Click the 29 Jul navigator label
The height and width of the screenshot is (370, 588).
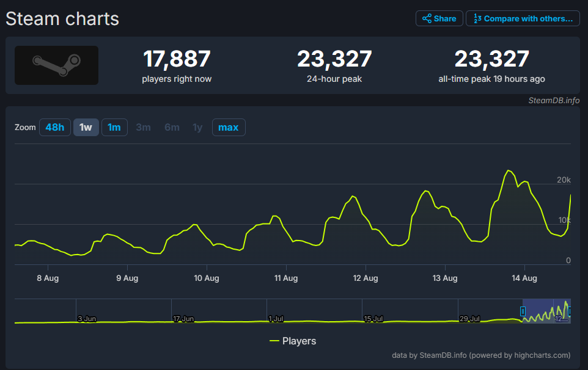tap(469, 319)
